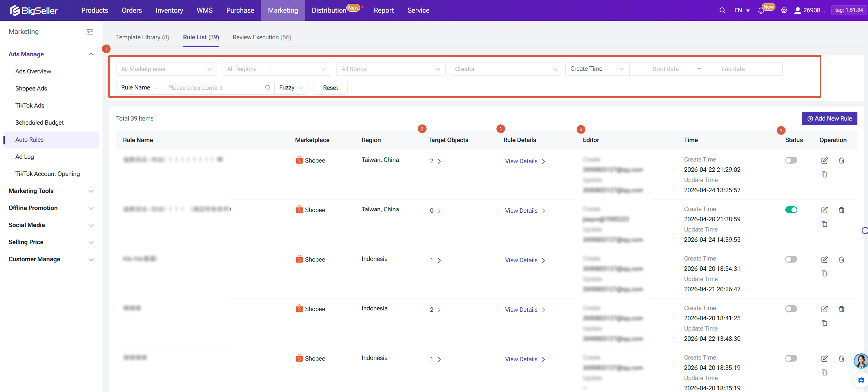Open the All Marketplaces dropdown
Image resolution: width=868 pixels, height=392 pixels.
click(166, 69)
